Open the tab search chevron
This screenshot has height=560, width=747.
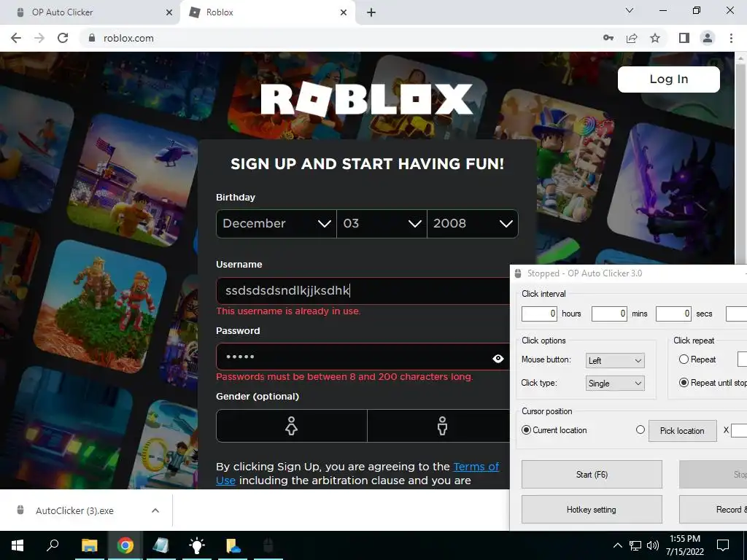[x=630, y=10]
